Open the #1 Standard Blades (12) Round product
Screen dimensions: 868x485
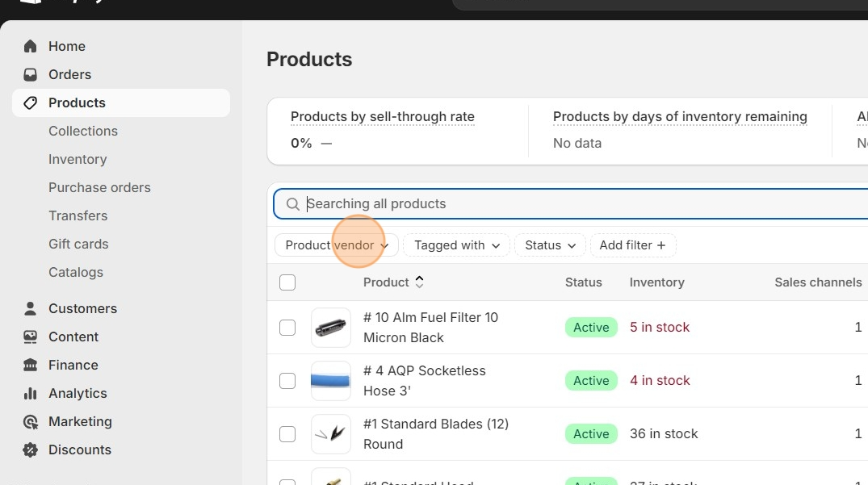click(x=436, y=433)
